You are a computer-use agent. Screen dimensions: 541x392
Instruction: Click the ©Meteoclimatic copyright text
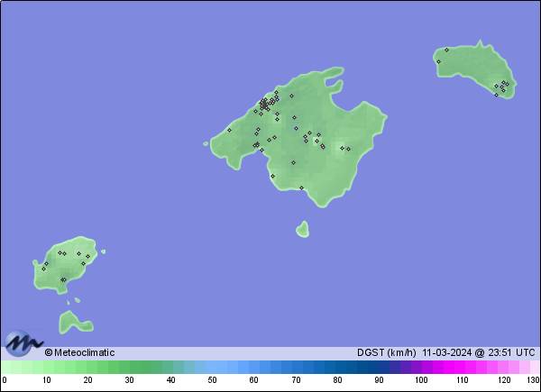point(79,352)
